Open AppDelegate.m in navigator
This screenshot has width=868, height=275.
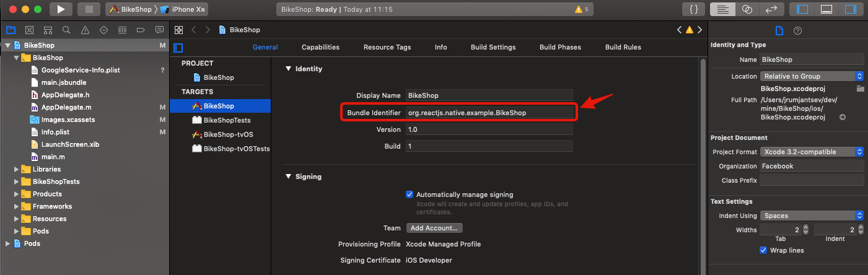click(65, 107)
